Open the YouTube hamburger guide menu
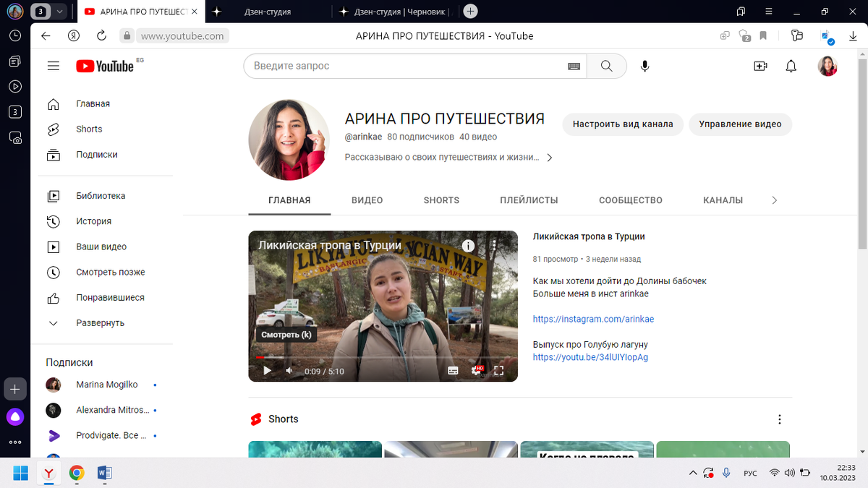 53,66
